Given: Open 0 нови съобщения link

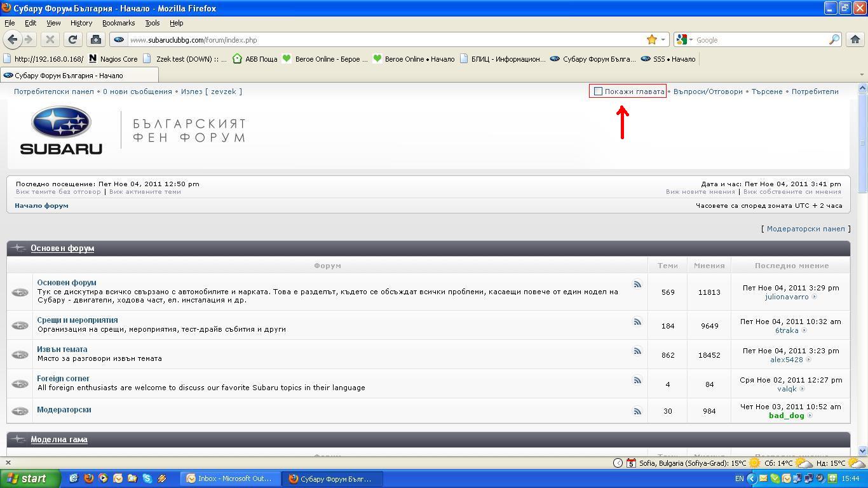Looking at the screenshot, I should pyautogui.click(x=137, y=91).
